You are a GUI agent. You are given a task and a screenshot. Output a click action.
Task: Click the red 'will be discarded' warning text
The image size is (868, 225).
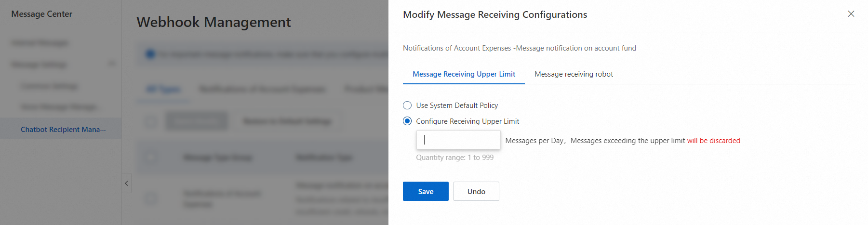pyautogui.click(x=714, y=141)
